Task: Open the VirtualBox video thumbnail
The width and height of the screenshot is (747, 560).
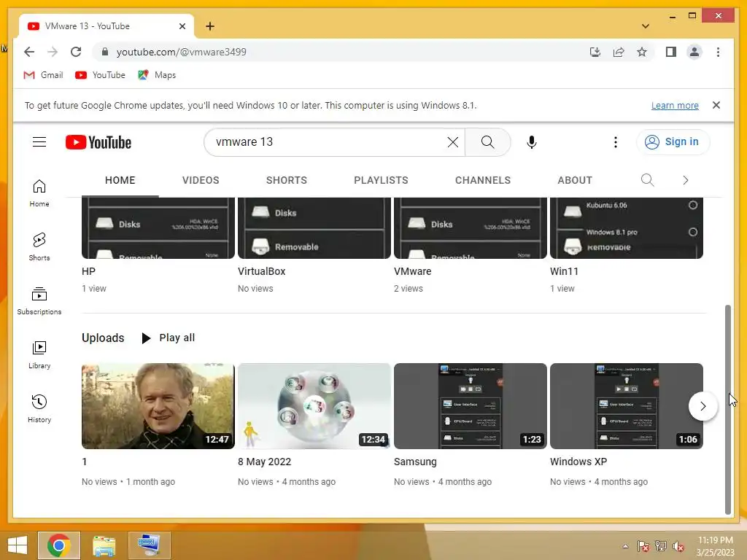Action: pos(314,228)
